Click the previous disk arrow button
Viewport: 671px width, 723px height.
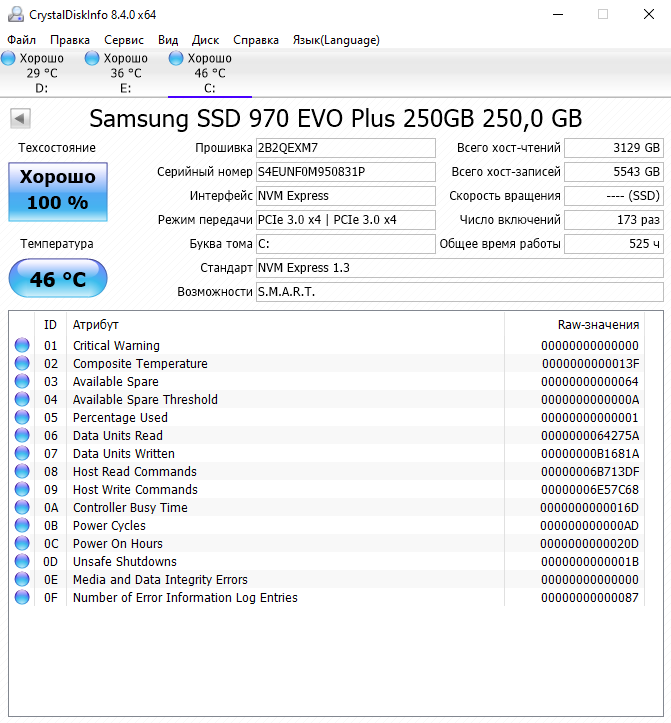click(x=20, y=119)
